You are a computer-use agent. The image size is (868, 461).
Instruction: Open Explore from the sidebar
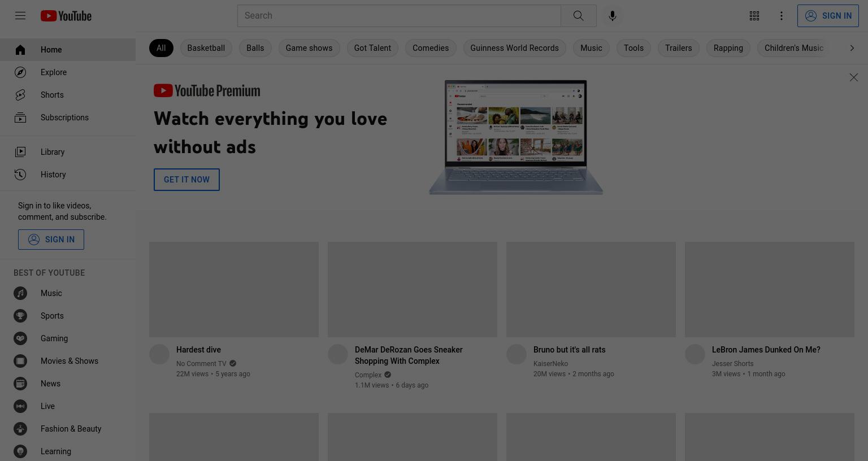(68, 72)
